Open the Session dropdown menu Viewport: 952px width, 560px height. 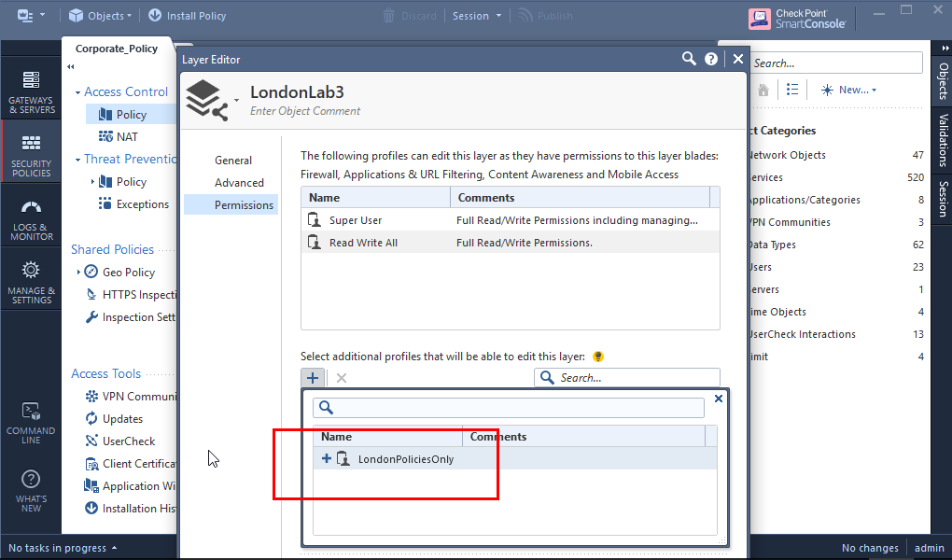pyautogui.click(x=477, y=16)
